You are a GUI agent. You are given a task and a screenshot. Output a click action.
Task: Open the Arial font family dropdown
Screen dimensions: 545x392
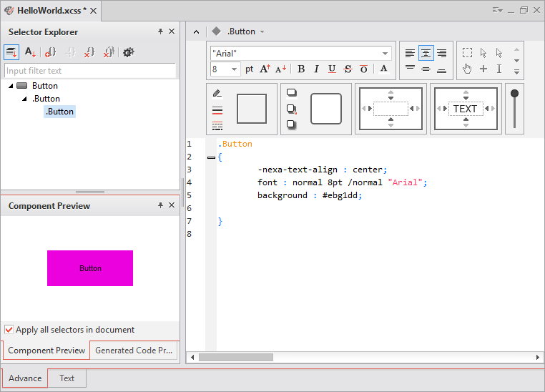coord(386,54)
